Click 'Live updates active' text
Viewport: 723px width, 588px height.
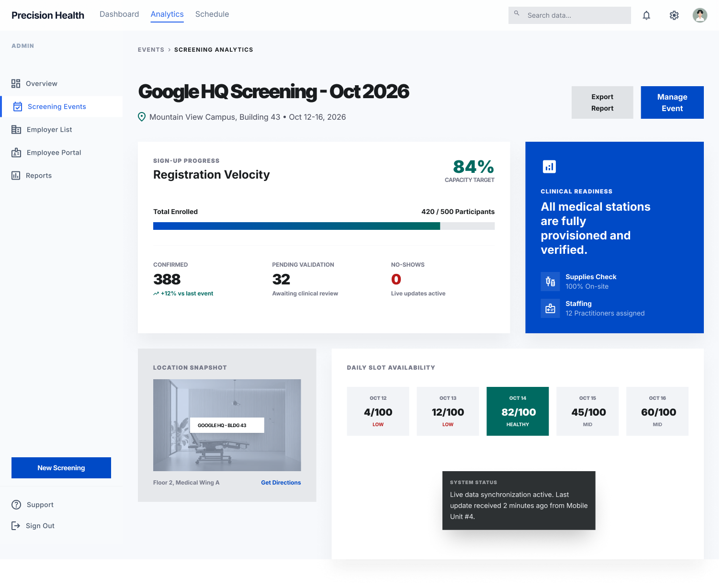[x=418, y=294]
